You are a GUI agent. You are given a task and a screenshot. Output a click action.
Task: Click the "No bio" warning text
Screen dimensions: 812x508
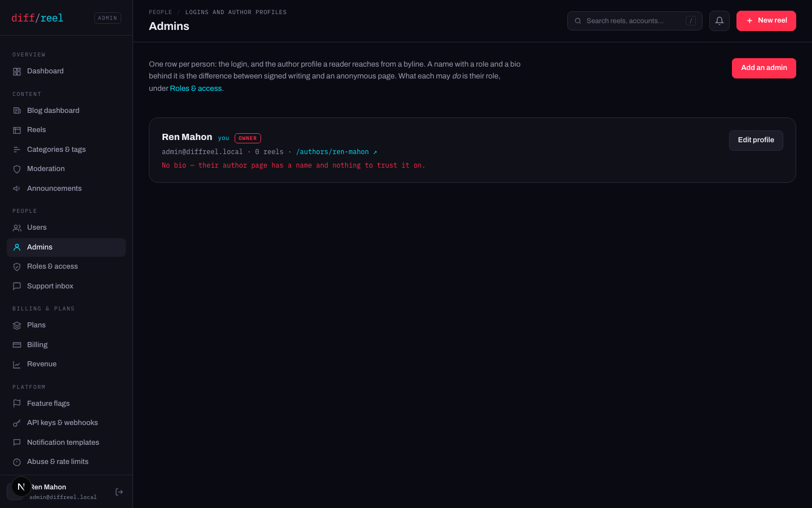tap(293, 165)
